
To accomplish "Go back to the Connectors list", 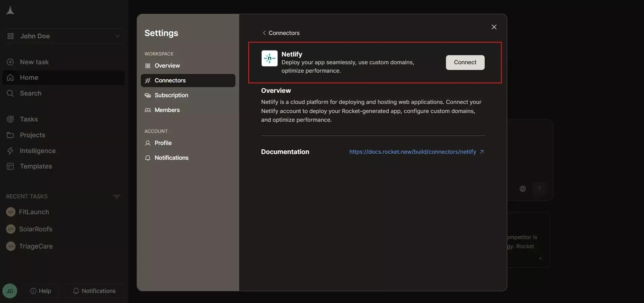I will click(x=281, y=33).
